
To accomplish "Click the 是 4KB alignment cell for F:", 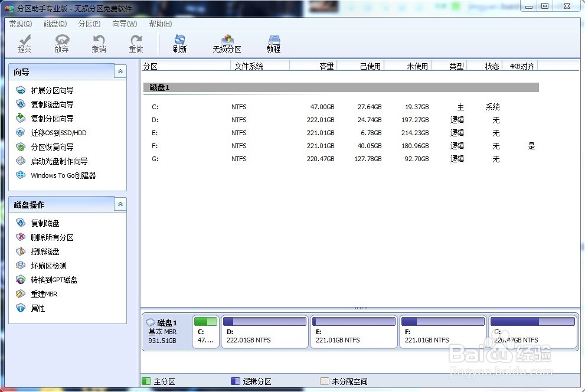I will [532, 146].
